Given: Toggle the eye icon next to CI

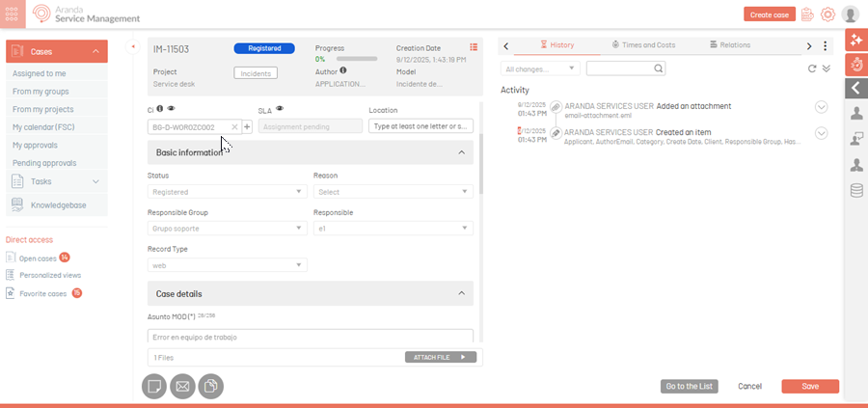Looking at the screenshot, I should pyautogui.click(x=172, y=109).
